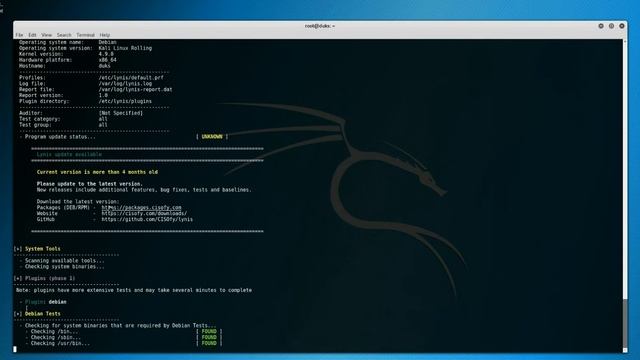Click the /var/log/lynis-report.dat path
Viewport: 640px width, 360px height.
[135, 89]
